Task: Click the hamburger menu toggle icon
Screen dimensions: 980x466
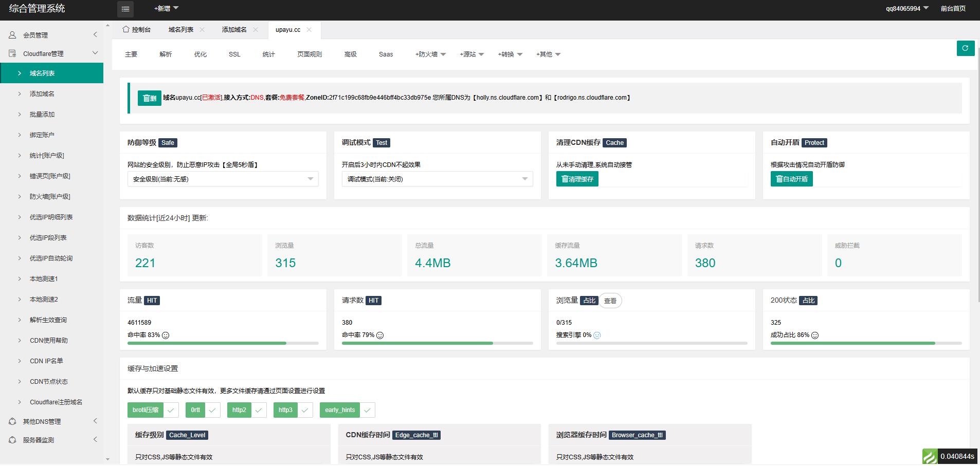Action: tap(125, 9)
